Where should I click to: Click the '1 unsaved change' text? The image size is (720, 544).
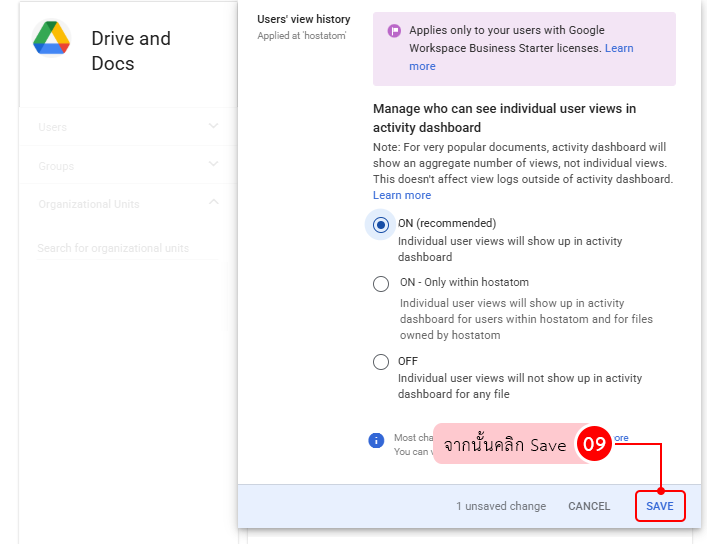501,506
